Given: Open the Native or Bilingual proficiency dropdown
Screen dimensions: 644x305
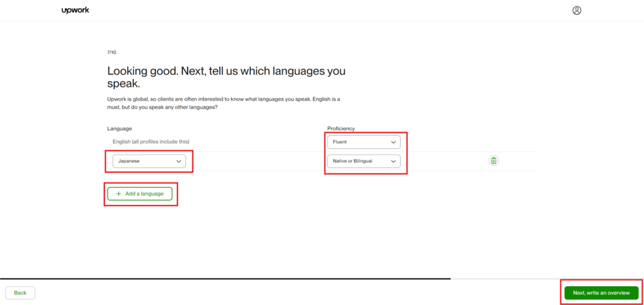Looking at the screenshot, I should pos(364,161).
